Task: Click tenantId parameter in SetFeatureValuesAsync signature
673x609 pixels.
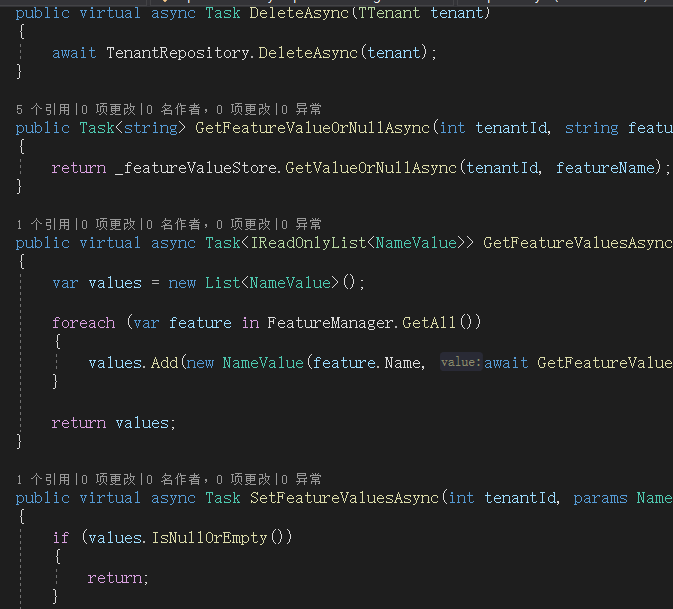Action: pyautogui.click(x=520, y=498)
